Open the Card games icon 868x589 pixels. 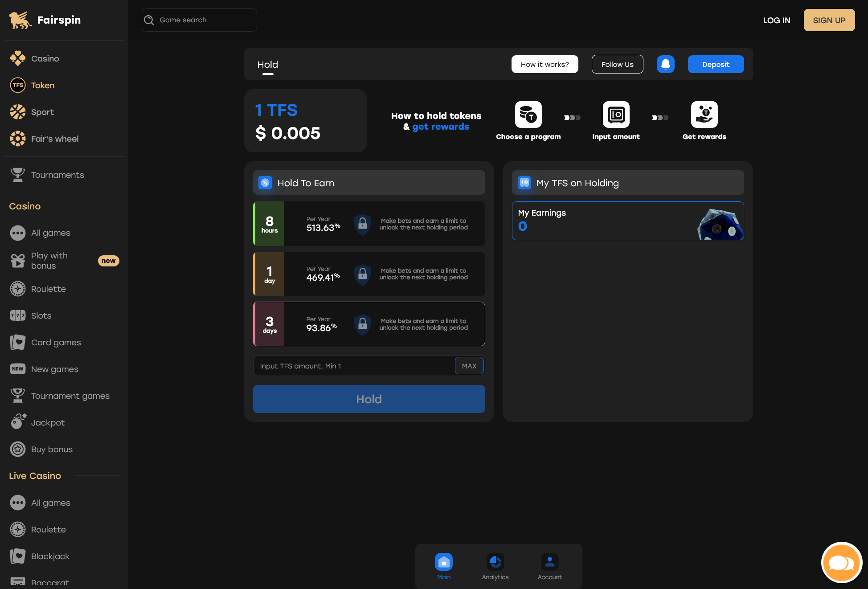[18, 342]
